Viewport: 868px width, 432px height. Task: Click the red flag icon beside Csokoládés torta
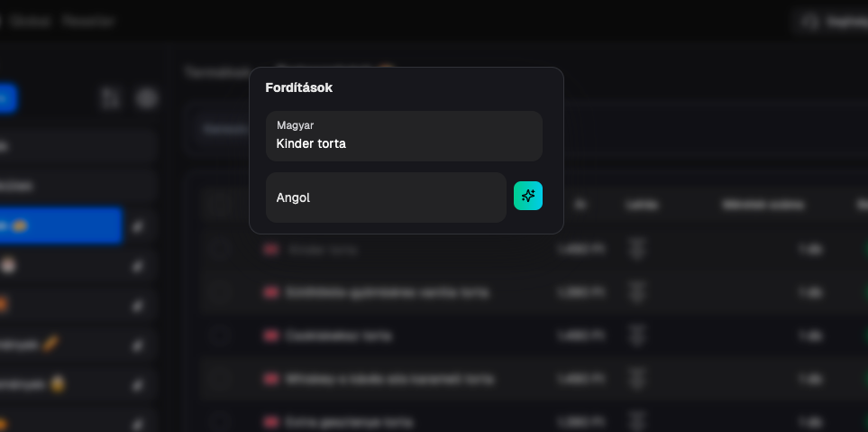click(270, 335)
